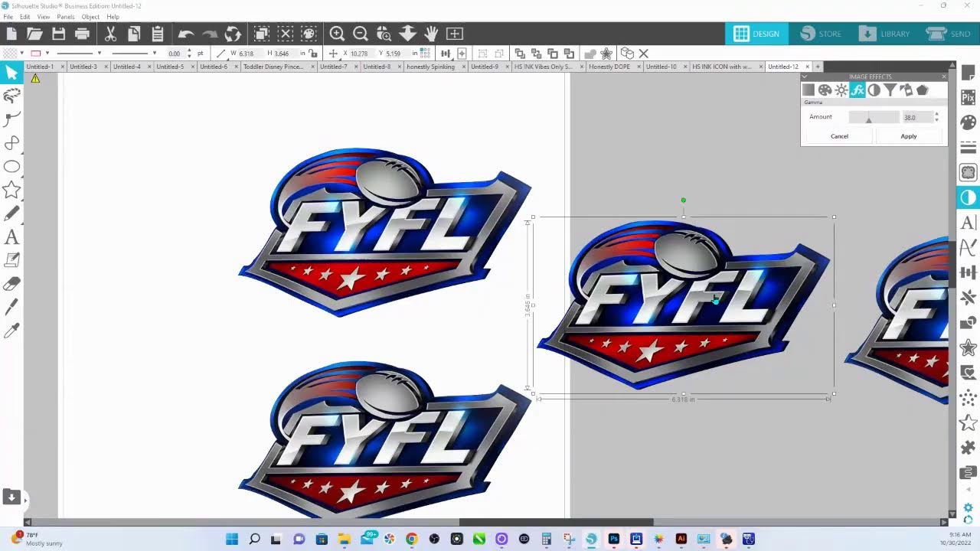The height and width of the screenshot is (551, 980).
Task: Open the Edit menu
Action: click(25, 17)
